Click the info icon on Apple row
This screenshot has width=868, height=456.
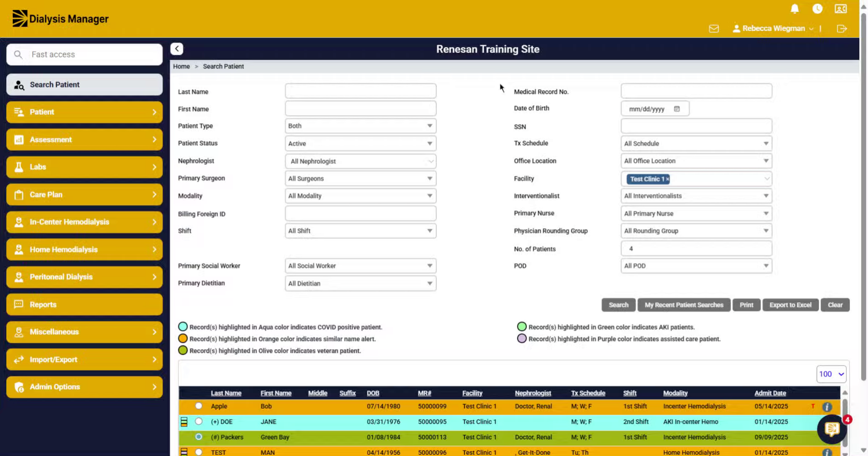(827, 407)
